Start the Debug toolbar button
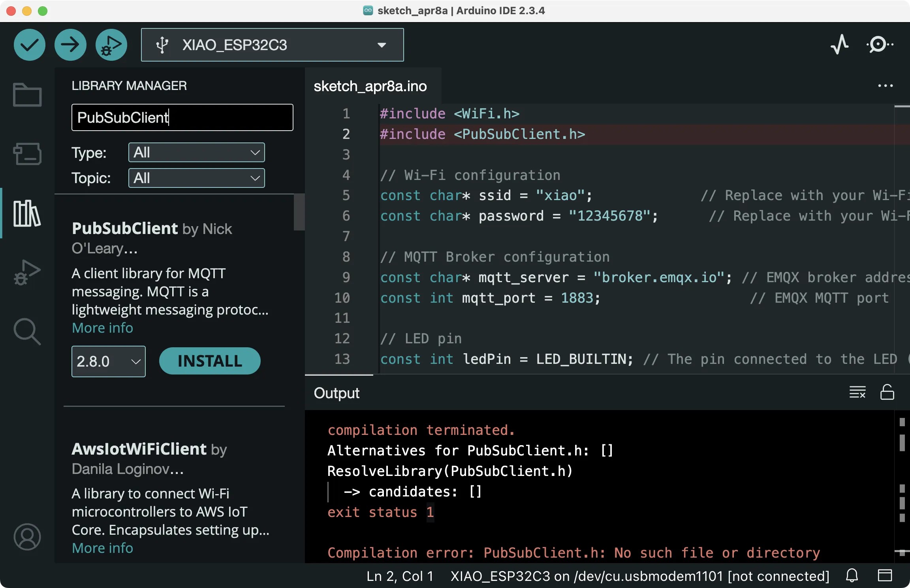The height and width of the screenshot is (588, 910). 111,45
